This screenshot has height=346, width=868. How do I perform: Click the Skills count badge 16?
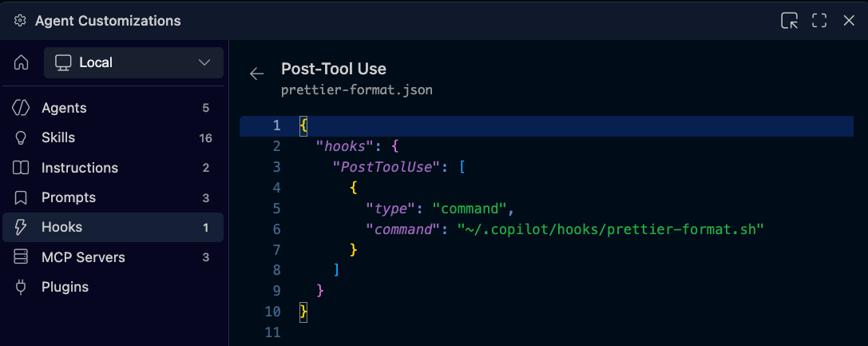click(x=206, y=138)
